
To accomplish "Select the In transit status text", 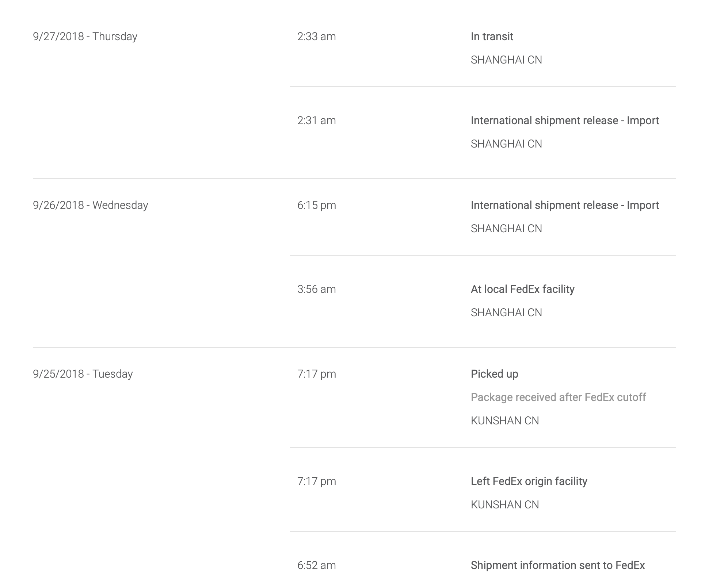I will (x=492, y=37).
